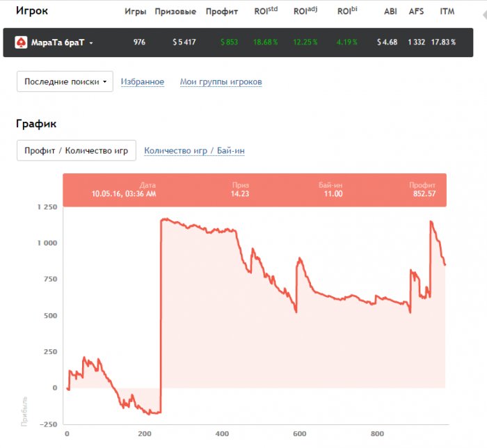
Task: Click the ABI column header
Action: tap(390, 12)
